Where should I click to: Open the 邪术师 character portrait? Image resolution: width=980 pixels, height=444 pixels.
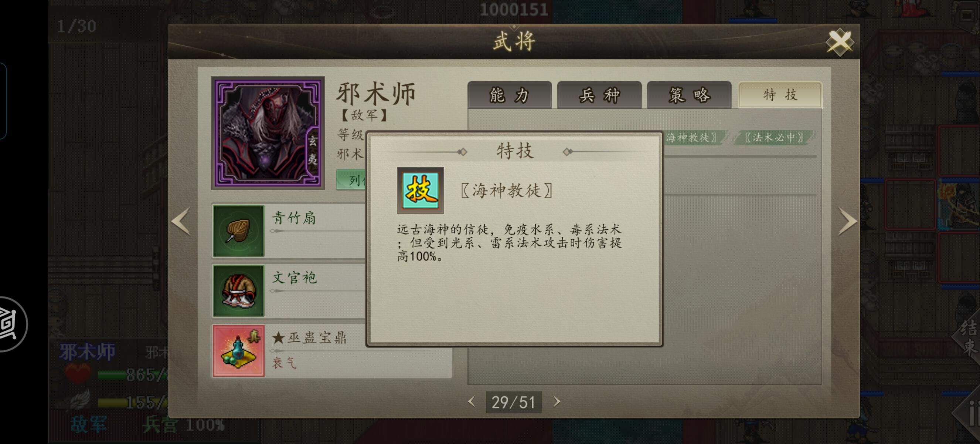click(268, 133)
